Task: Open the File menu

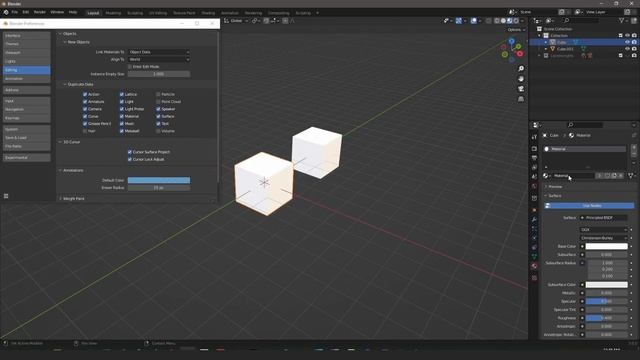Action: 15,12
